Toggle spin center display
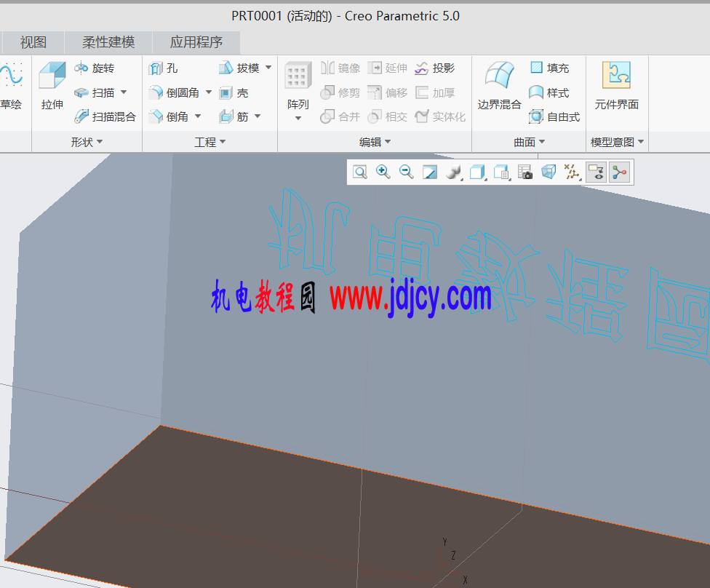This screenshot has height=588, width=710. [620, 172]
